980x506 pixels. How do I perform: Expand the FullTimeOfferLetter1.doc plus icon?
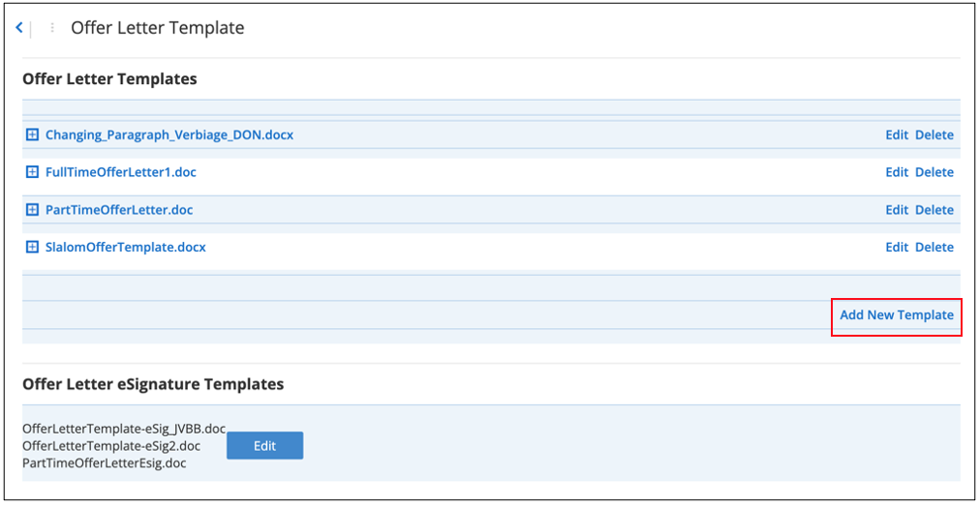[32, 172]
